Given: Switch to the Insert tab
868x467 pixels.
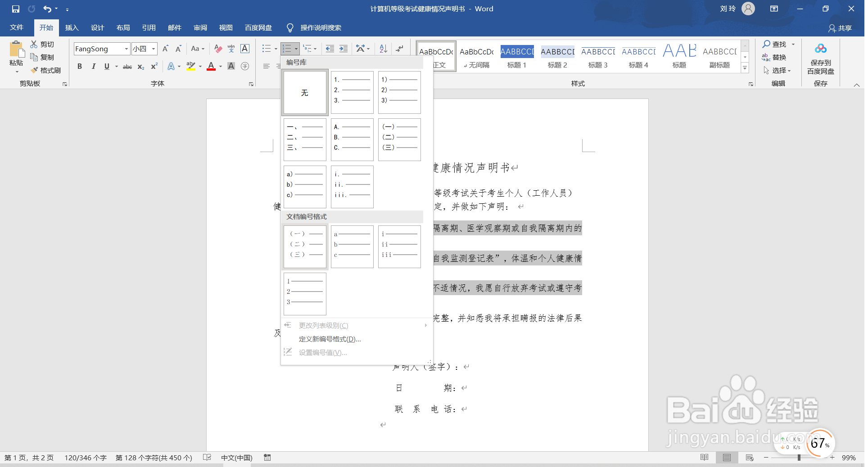Looking at the screenshot, I should tap(72, 27).
